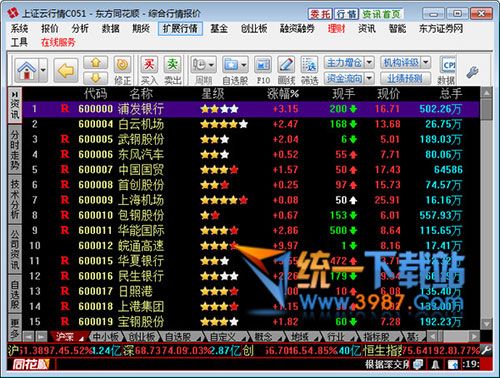Switch to the 创业板 bottom tab

coord(142,337)
